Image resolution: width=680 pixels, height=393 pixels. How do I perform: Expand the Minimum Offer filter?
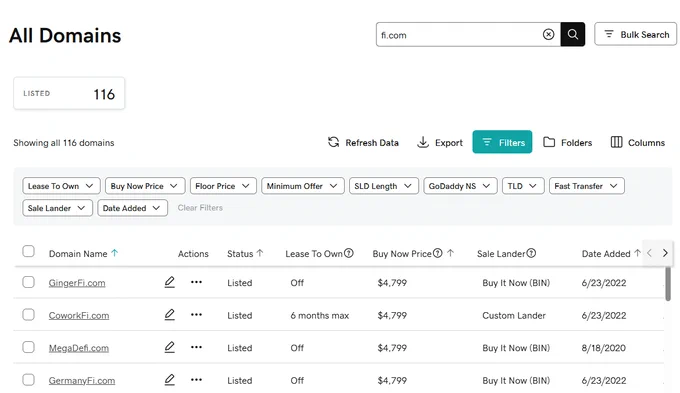click(303, 186)
